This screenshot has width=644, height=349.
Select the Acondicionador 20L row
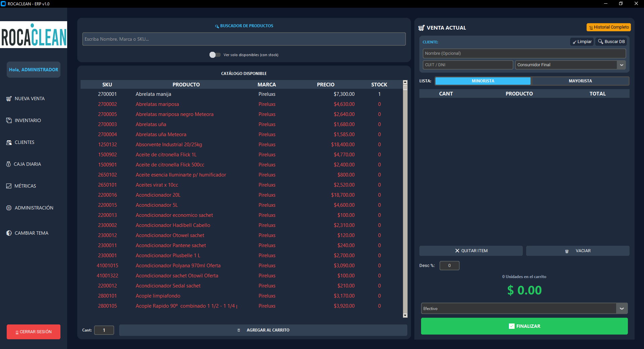[x=242, y=195]
